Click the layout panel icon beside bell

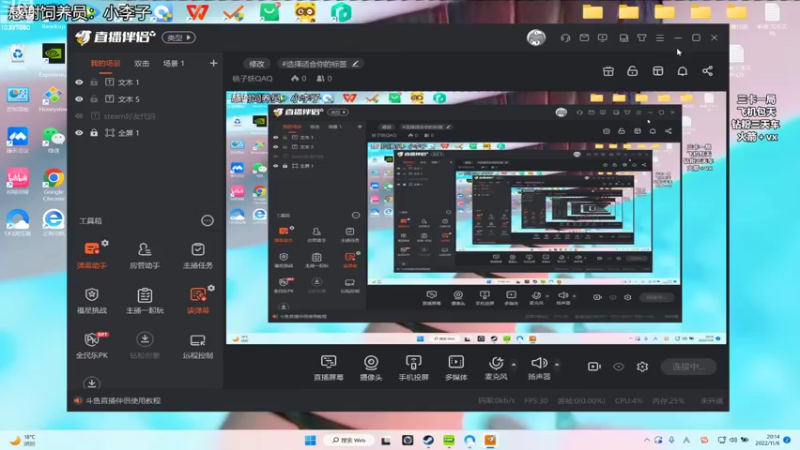click(x=658, y=71)
